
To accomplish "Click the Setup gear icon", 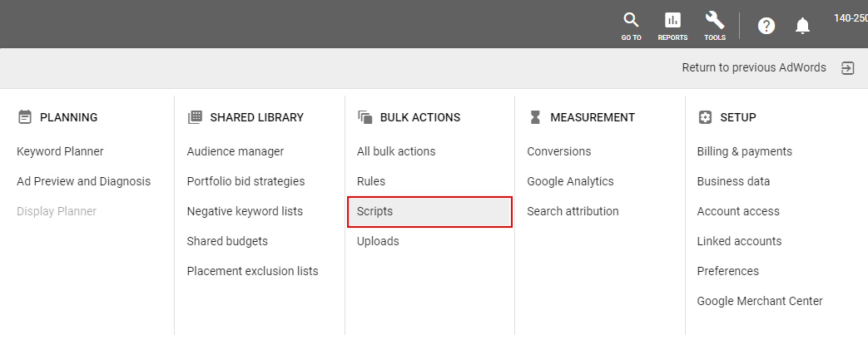I will pos(705,117).
